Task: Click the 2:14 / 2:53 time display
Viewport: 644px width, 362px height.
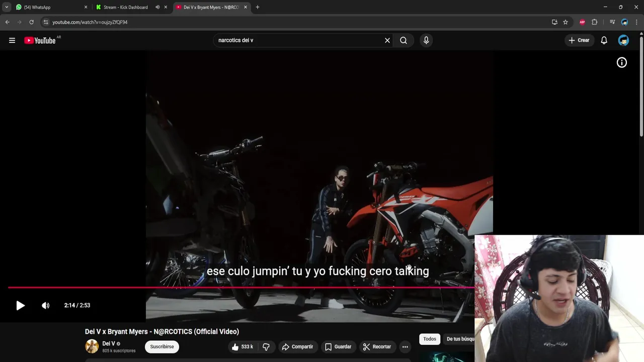Action: click(77, 305)
